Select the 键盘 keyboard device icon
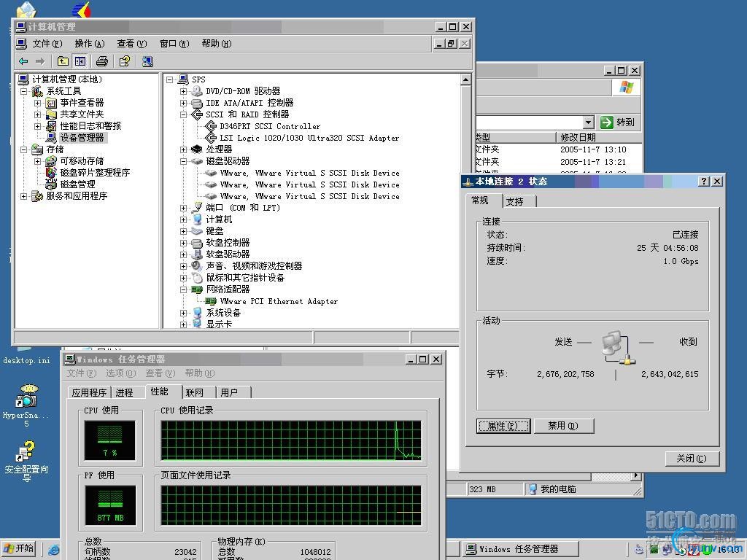This screenshot has height=560, width=747. tap(197, 231)
